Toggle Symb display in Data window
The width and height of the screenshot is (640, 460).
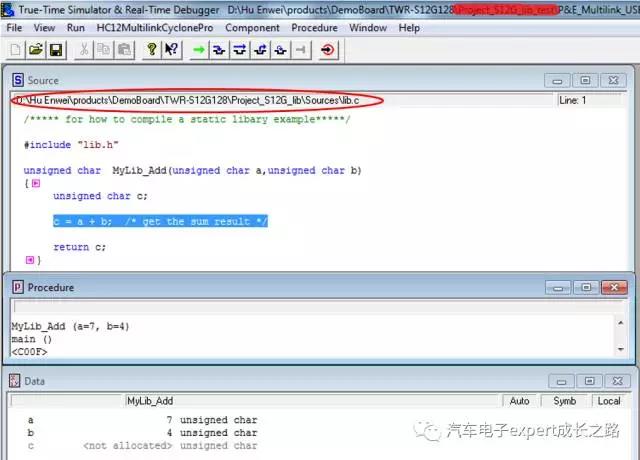(x=565, y=401)
